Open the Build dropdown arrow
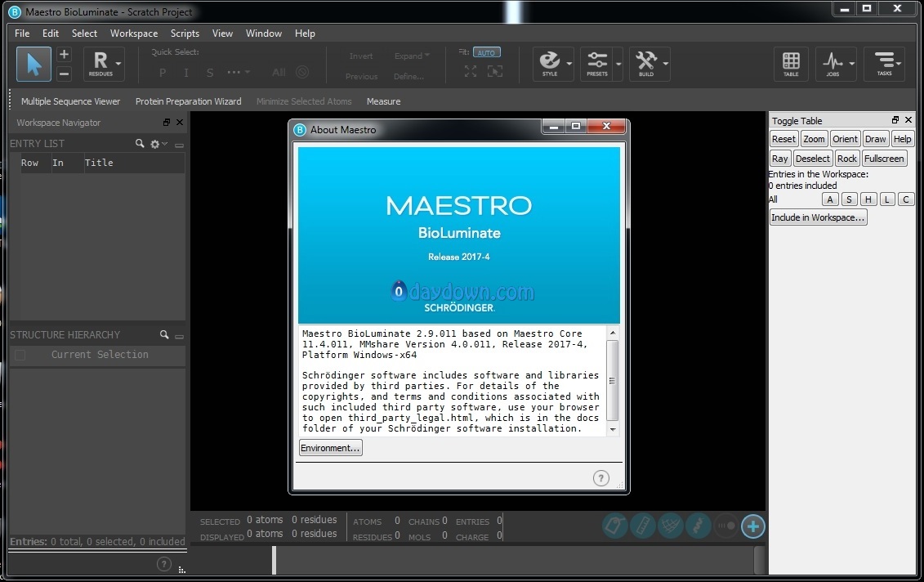 (x=665, y=64)
